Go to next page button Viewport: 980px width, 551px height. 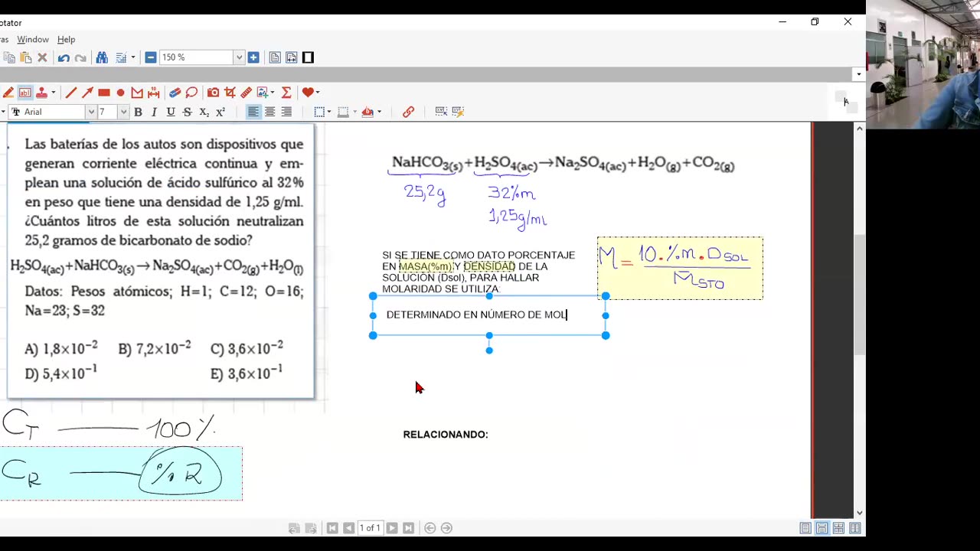point(391,528)
